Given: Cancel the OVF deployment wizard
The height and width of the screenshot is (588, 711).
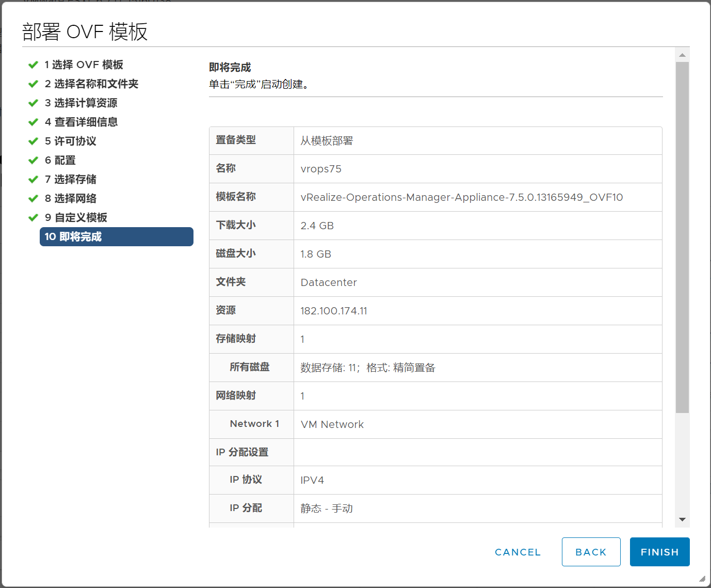Looking at the screenshot, I should [x=518, y=552].
